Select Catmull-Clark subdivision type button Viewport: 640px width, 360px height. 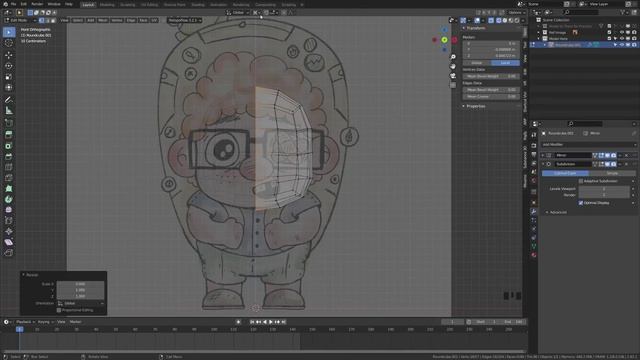point(565,173)
